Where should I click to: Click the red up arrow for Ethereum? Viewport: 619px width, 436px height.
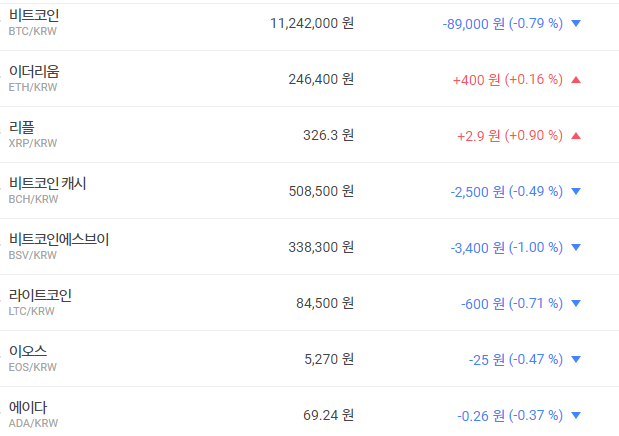tap(575, 79)
